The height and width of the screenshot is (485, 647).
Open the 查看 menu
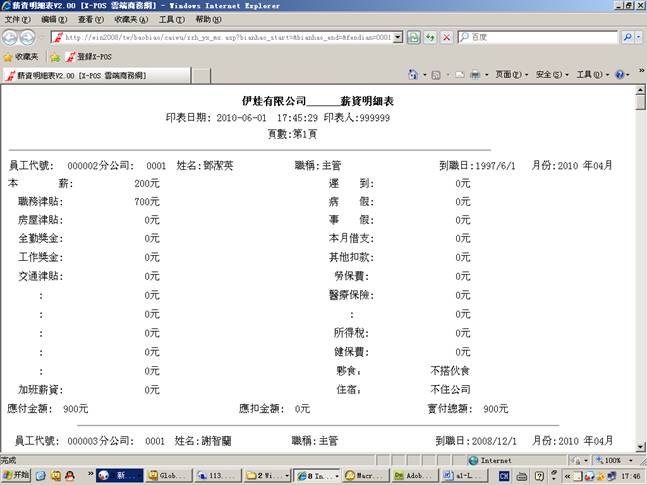point(91,19)
